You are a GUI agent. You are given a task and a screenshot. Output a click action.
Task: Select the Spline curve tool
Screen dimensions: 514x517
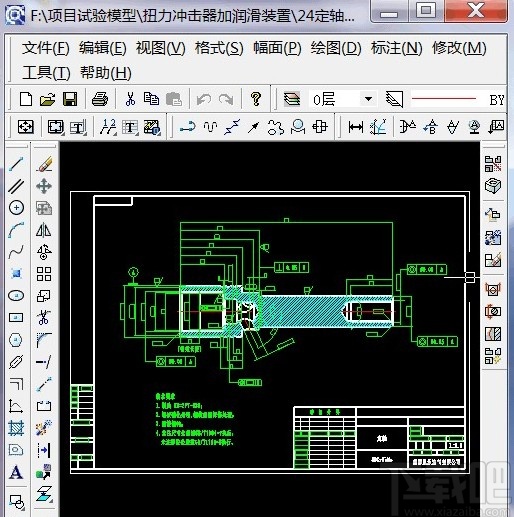click(16, 252)
